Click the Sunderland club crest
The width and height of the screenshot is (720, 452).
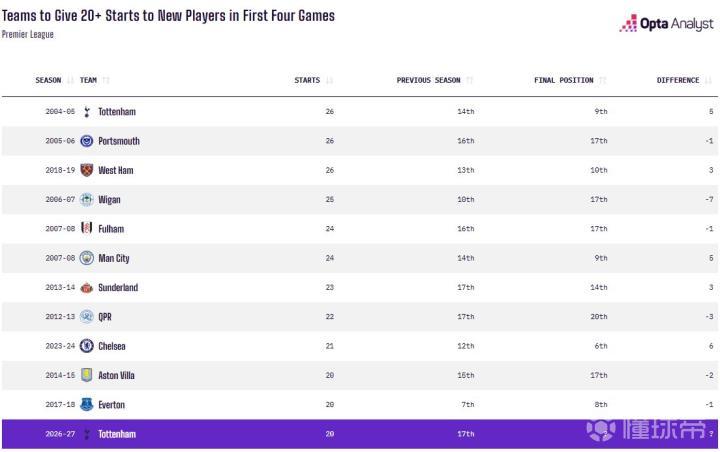[86, 288]
